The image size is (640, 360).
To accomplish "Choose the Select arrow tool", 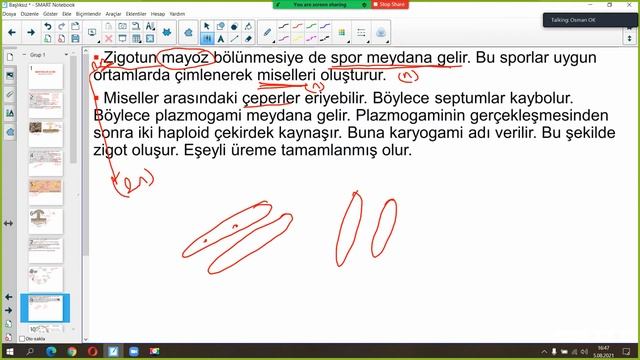I will [x=207, y=27].
